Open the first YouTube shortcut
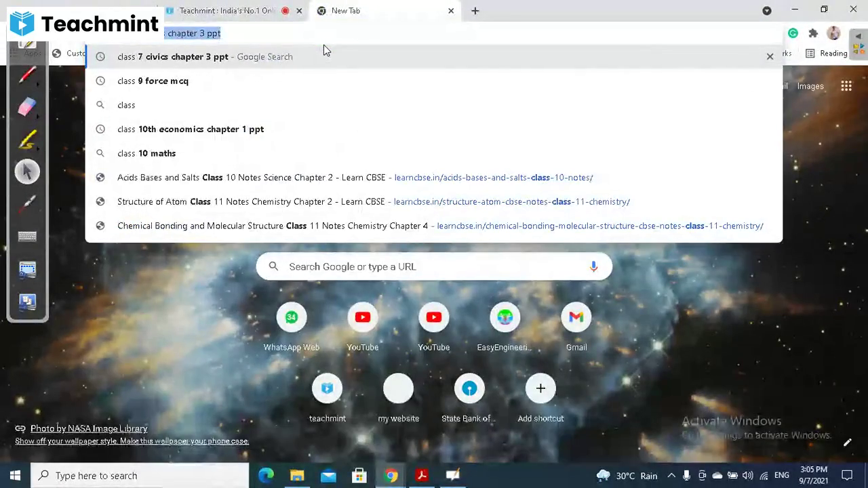Screen dimensions: 868x488 coord(363,328)
